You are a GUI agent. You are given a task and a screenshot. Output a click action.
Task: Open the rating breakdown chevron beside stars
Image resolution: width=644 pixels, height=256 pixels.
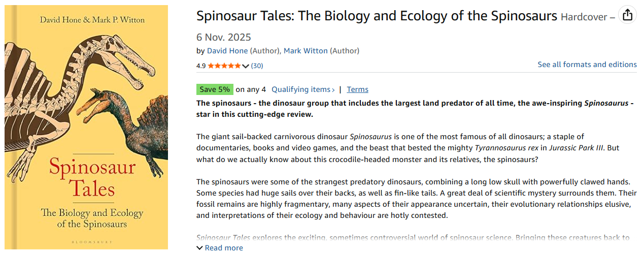(x=246, y=66)
